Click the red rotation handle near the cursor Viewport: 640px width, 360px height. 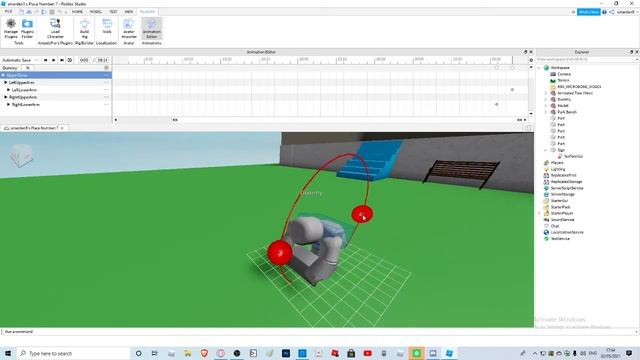tap(362, 214)
